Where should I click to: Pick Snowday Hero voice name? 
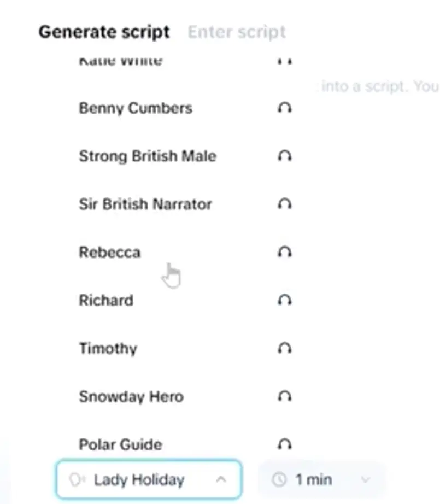pyautogui.click(x=131, y=397)
